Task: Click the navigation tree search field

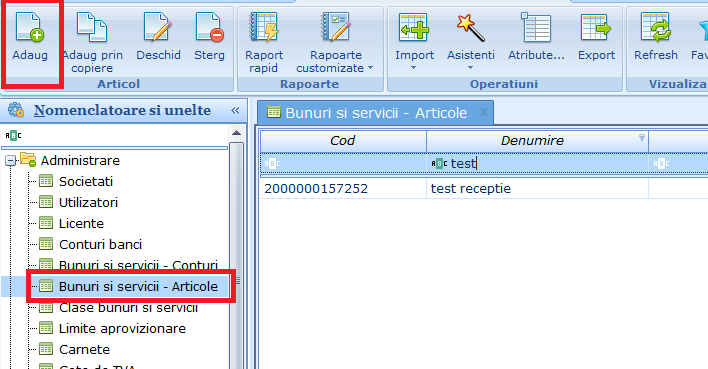Action: (x=115, y=135)
